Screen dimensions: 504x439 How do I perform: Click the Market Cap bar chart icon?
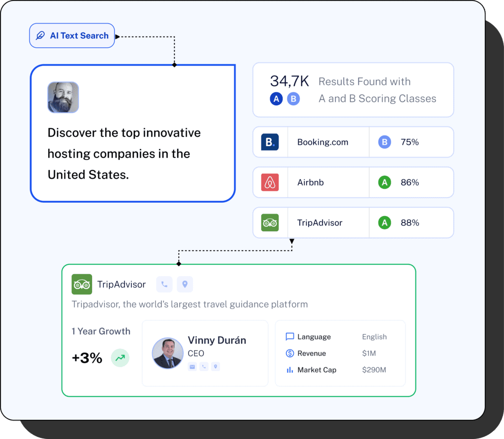(x=290, y=370)
